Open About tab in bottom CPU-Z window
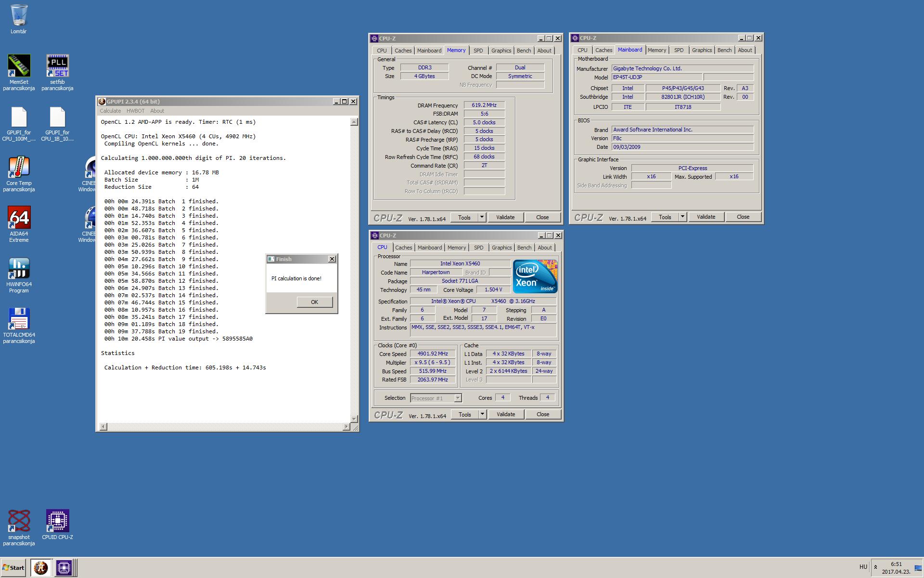The image size is (924, 578). pos(545,248)
